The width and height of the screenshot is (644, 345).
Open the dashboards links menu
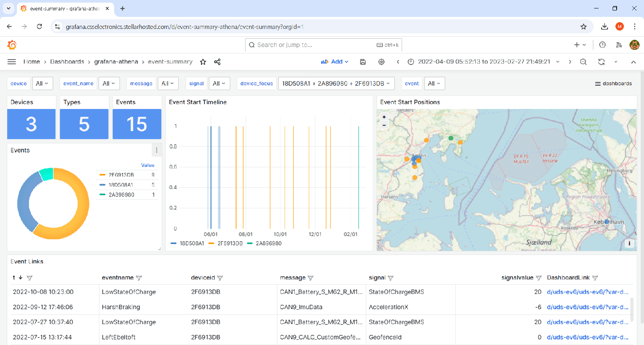pos(613,83)
